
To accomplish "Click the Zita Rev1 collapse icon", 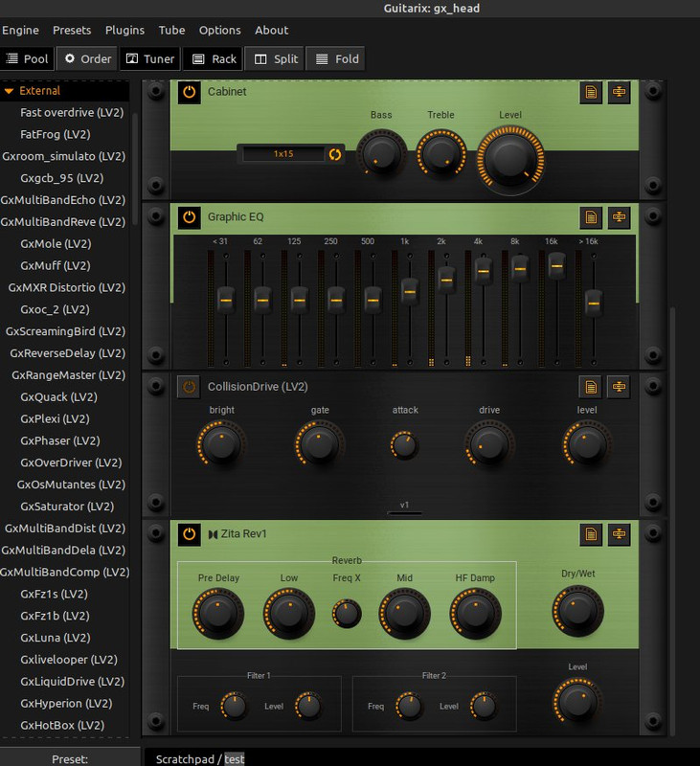I will [x=619, y=534].
